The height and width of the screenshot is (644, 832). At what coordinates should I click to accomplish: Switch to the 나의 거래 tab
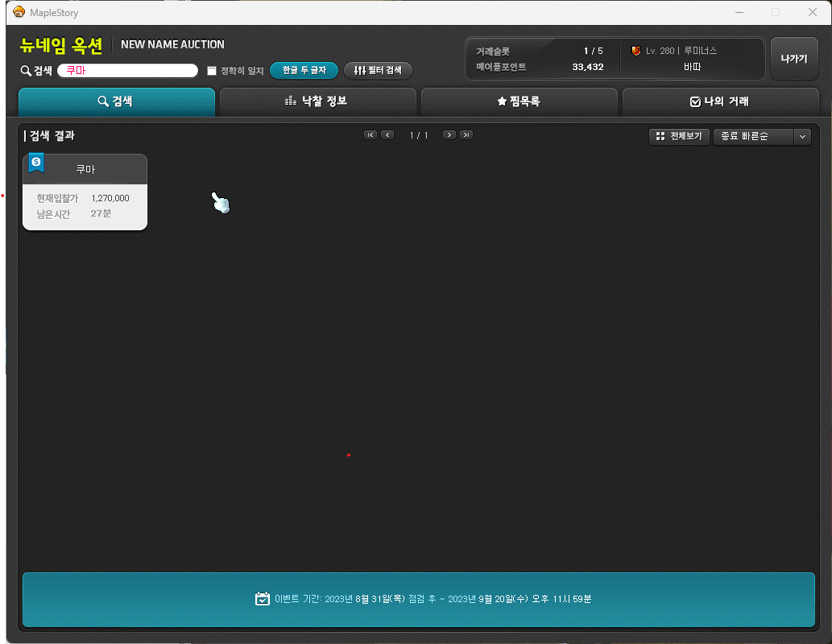(720, 101)
